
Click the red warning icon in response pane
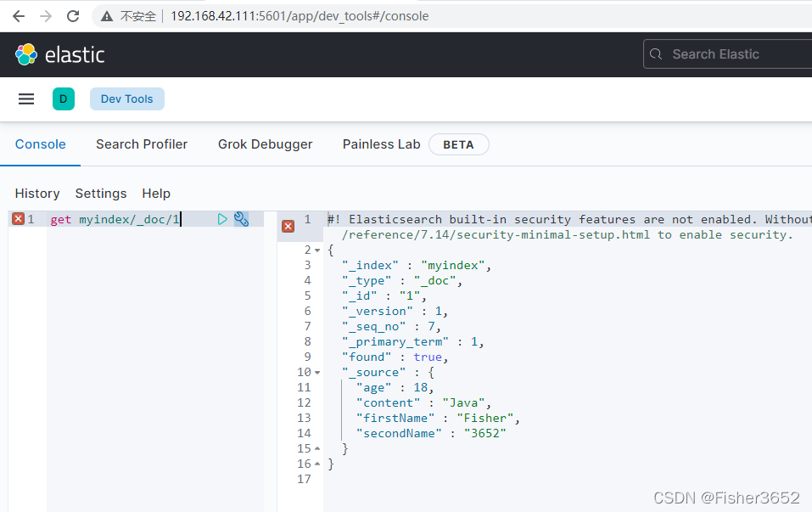[x=288, y=227]
